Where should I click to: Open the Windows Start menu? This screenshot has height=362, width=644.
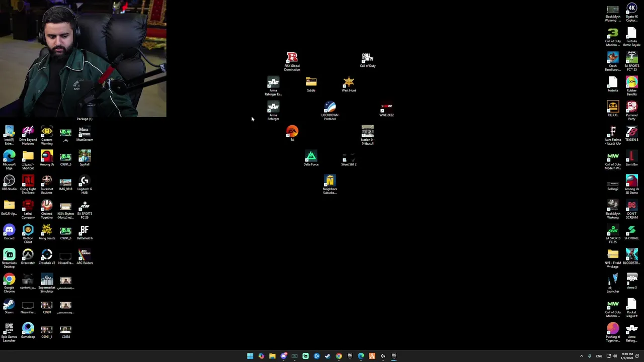(250, 356)
